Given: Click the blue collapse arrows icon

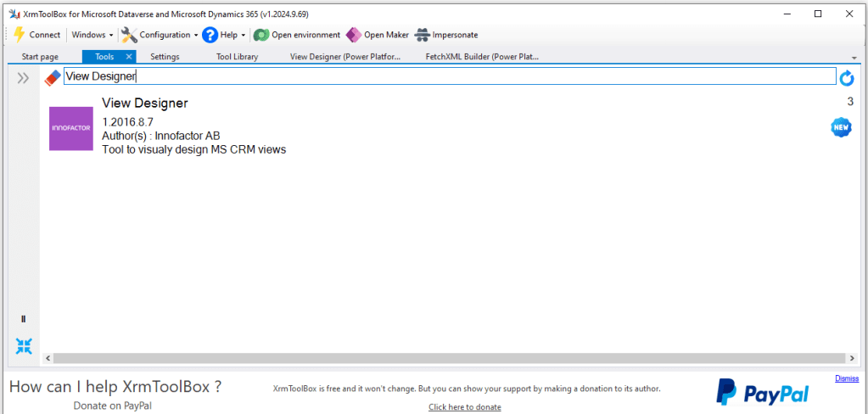Looking at the screenshot, I should (x=24, y=345).
